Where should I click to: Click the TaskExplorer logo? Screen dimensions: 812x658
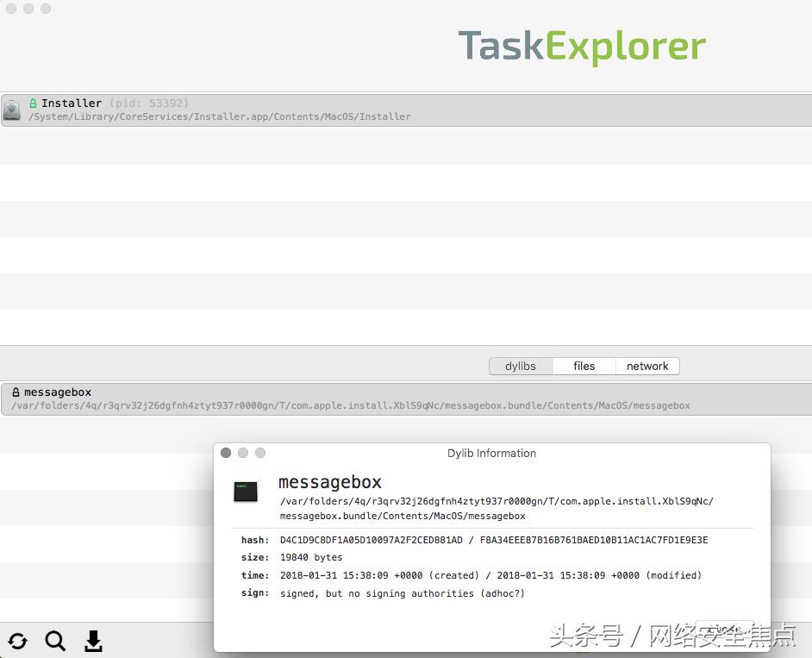pos(582,47)
